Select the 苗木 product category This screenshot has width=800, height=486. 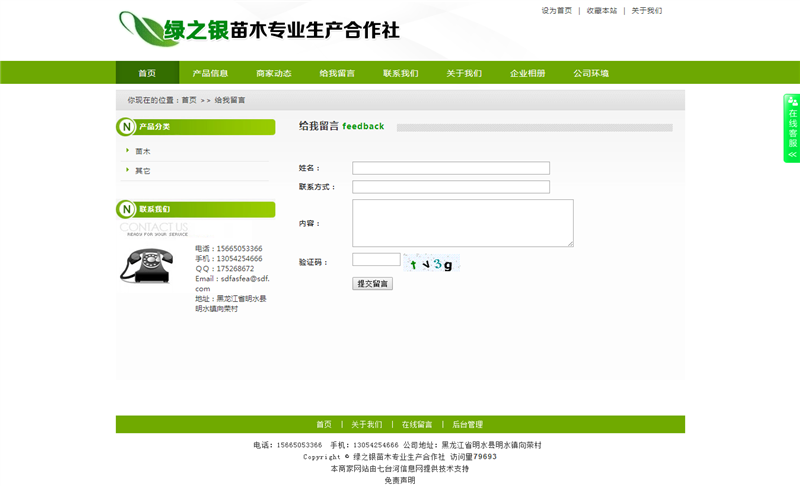click(143, 151)
